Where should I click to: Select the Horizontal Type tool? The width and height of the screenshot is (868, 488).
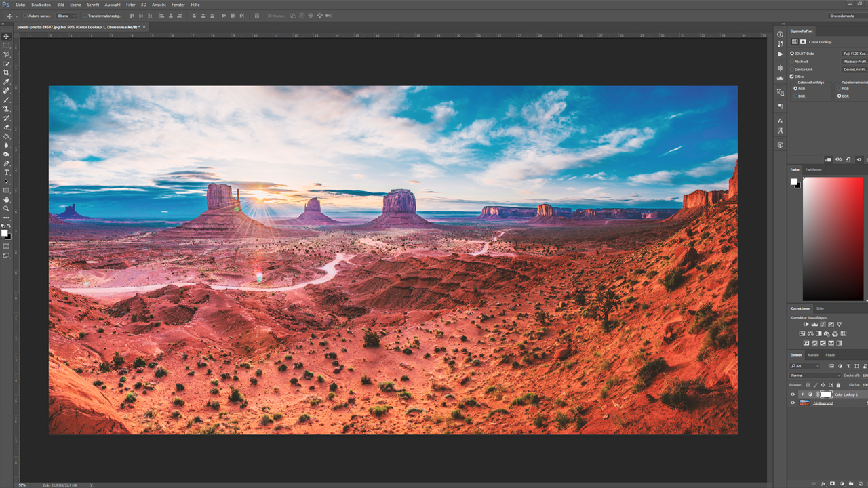click(x=7, y=171)
